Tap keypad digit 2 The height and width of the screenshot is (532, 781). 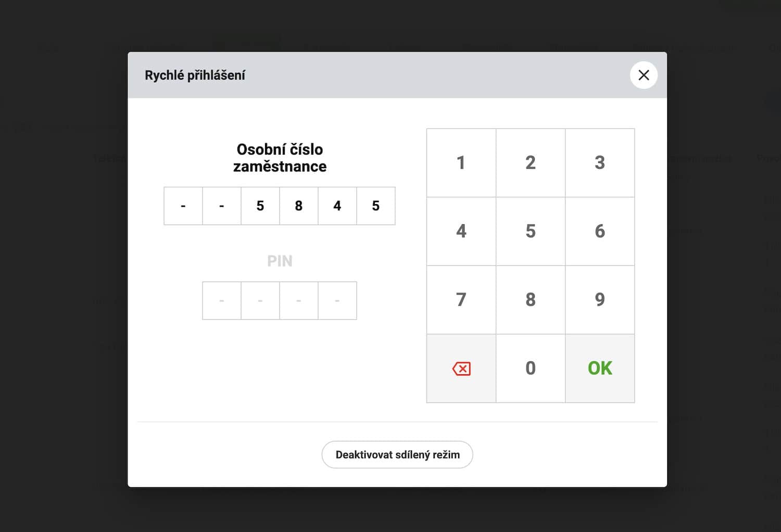pos(531,163)
